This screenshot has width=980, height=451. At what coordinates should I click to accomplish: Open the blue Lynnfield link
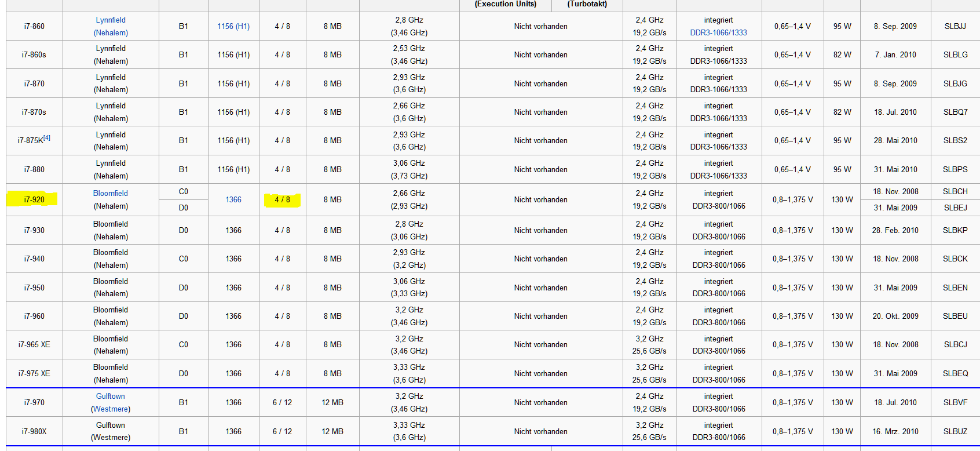[x=111, y=20]
